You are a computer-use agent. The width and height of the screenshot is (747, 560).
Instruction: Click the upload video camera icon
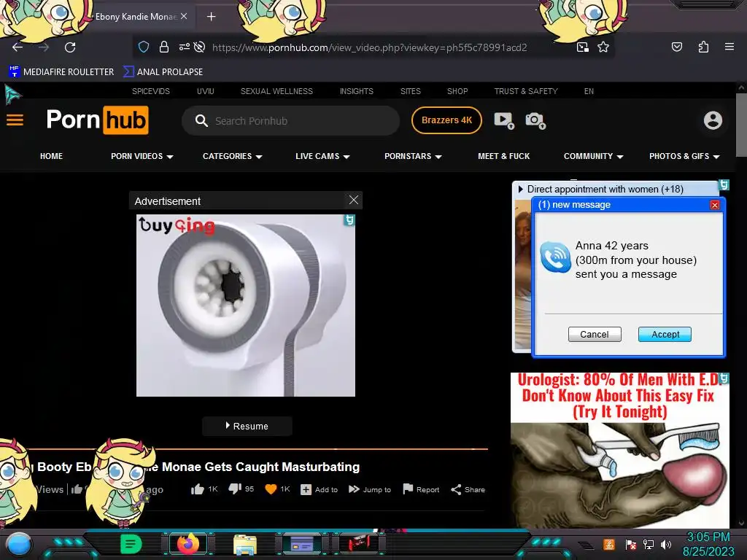[x=503, y=120]
